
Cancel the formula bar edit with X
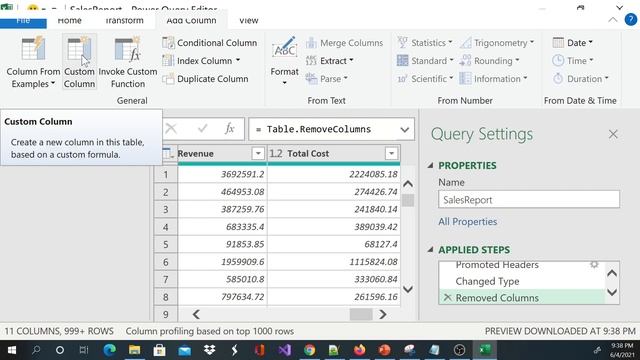click(171, 129)
